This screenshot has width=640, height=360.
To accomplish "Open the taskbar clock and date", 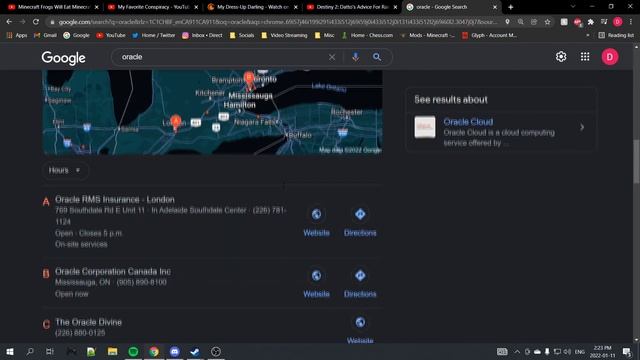I will 602,351.
